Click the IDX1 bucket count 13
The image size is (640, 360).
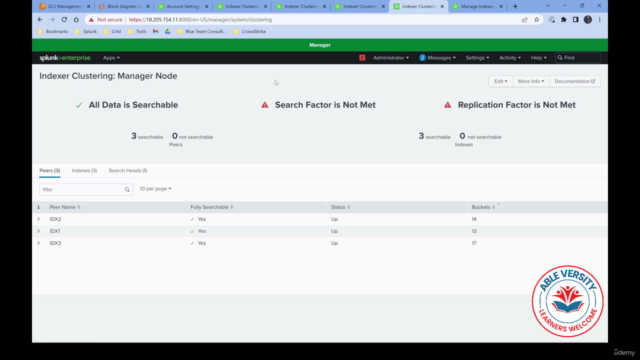[474, 231]
